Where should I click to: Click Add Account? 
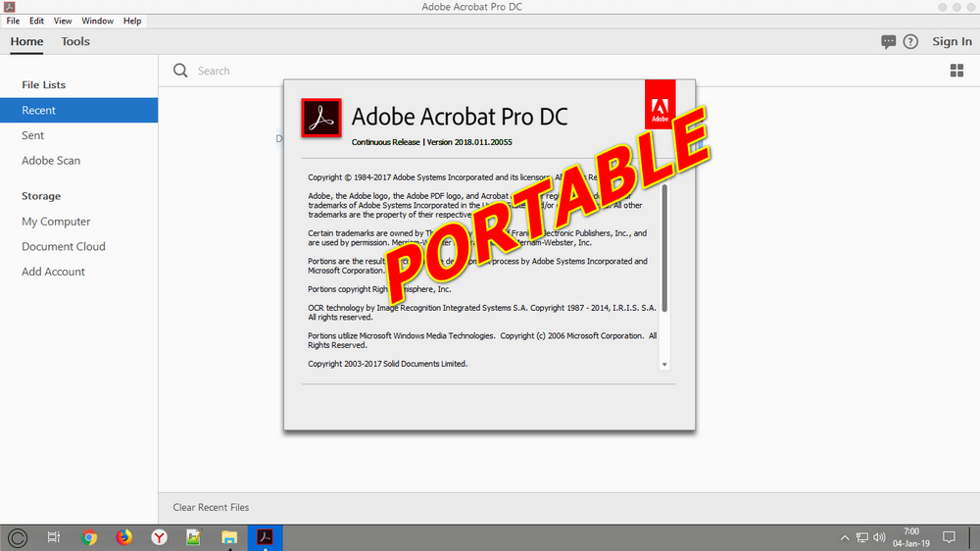click(x=78, y=272)
